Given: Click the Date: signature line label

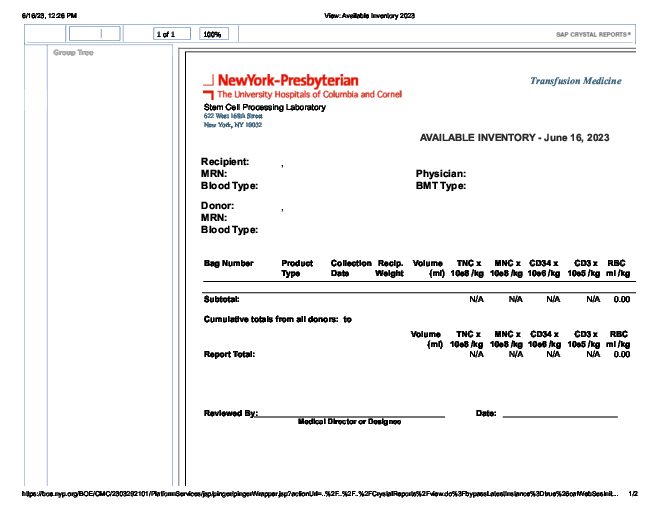Looking at the screenshot, I should (486, 413).
